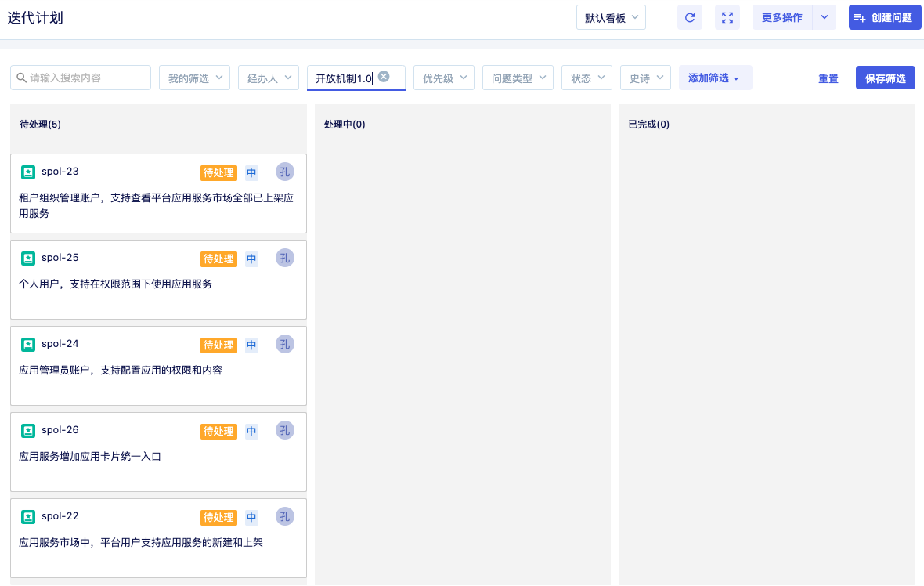Open the 经办人 assignee dropdown
This screenshot has height=586, width=924.
pyautogui.click(x=268, y=78)
